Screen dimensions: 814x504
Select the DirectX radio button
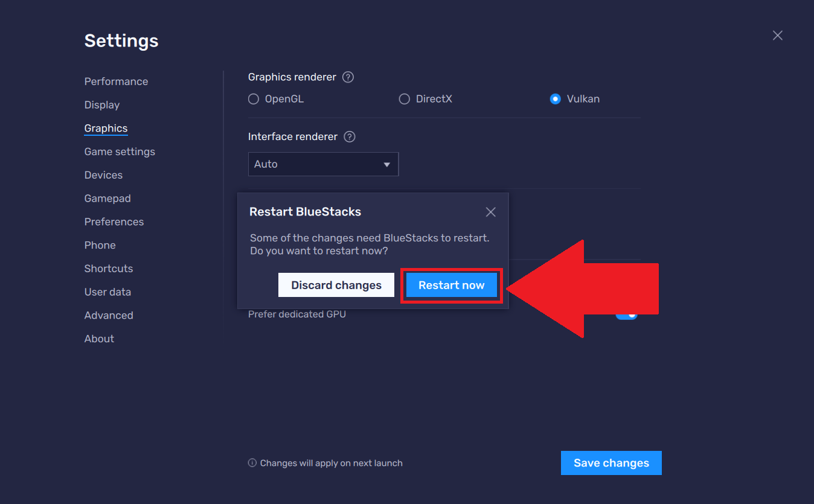coord(405,99)
